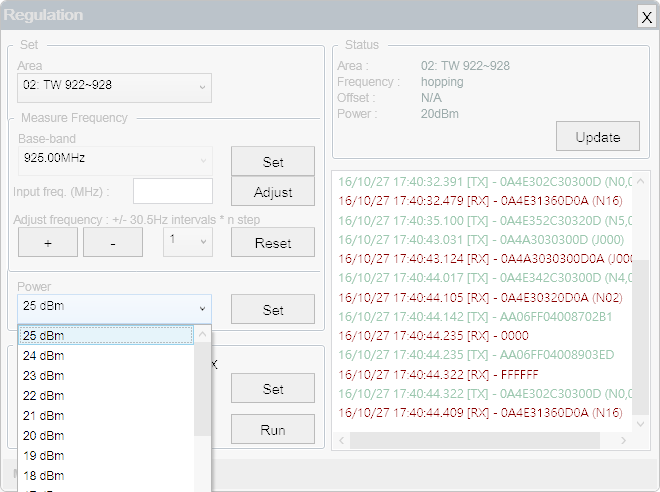Open the Area dropdown showing 02: TW 922~928
This screenshot has width=660, height=492.
(x=114, y=88)
